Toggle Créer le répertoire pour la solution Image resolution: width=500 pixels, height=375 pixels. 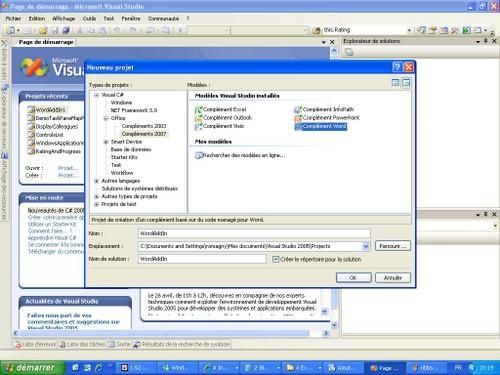(x=276, y=259)
